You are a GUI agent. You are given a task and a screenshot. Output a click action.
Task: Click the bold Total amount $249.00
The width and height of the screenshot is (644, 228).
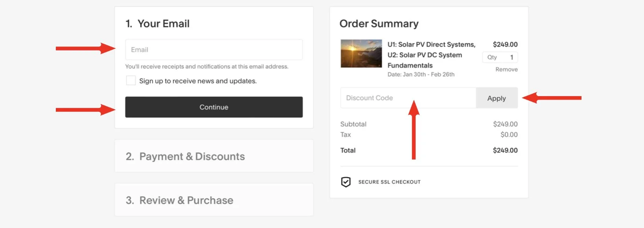click(505, 150)
